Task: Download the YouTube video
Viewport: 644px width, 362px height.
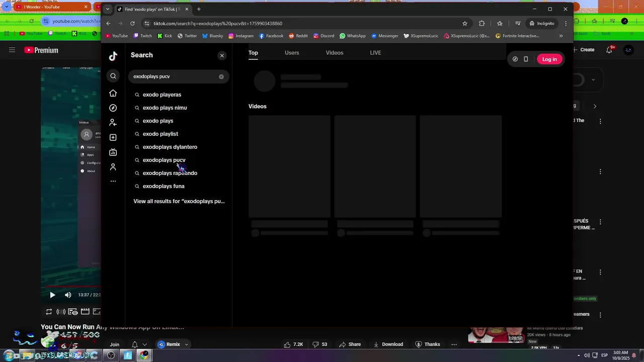Action: [388, 344]
